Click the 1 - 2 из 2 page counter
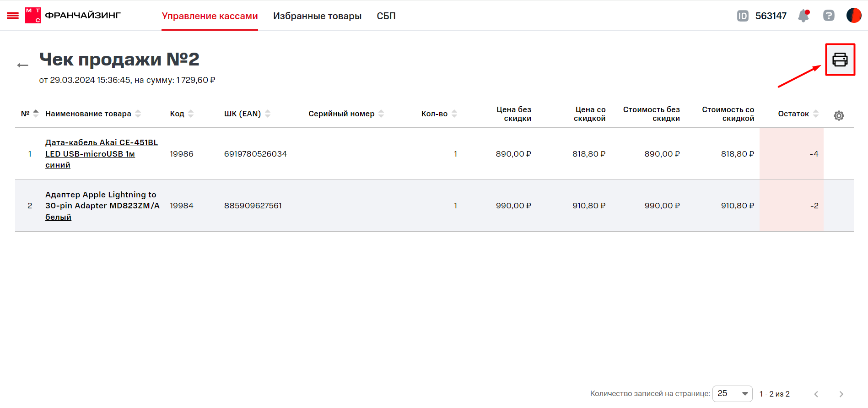Viewport: 868px width, 408px height. [775, 394]
